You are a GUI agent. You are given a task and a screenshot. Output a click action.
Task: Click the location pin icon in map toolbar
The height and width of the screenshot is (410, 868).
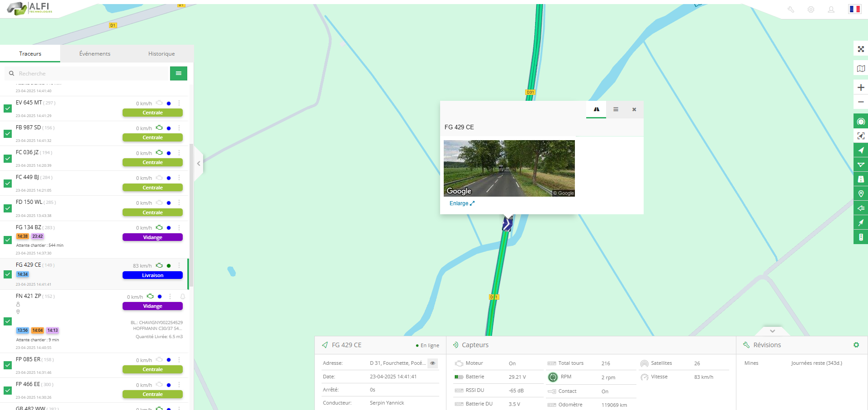coord(861,194)
